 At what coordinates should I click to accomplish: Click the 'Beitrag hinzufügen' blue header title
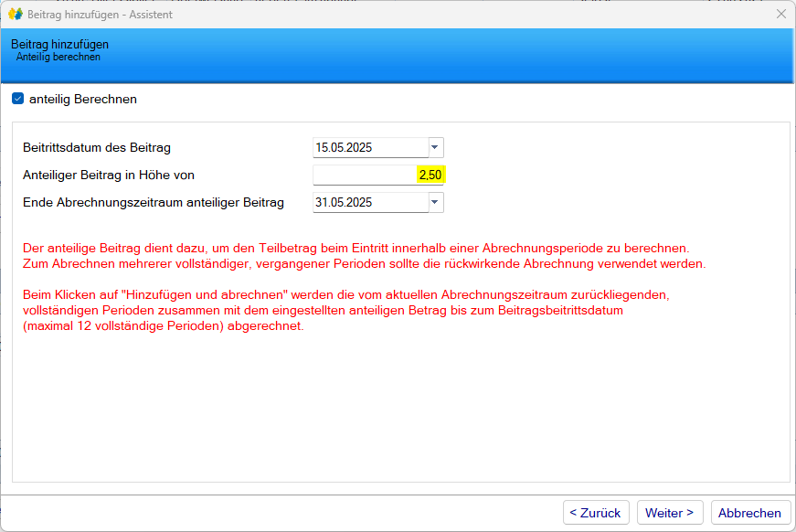click(x=59, y=44)
